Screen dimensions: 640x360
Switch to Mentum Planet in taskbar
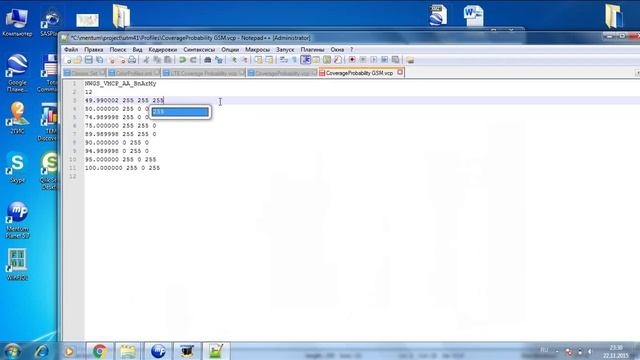tap(158, 351)
